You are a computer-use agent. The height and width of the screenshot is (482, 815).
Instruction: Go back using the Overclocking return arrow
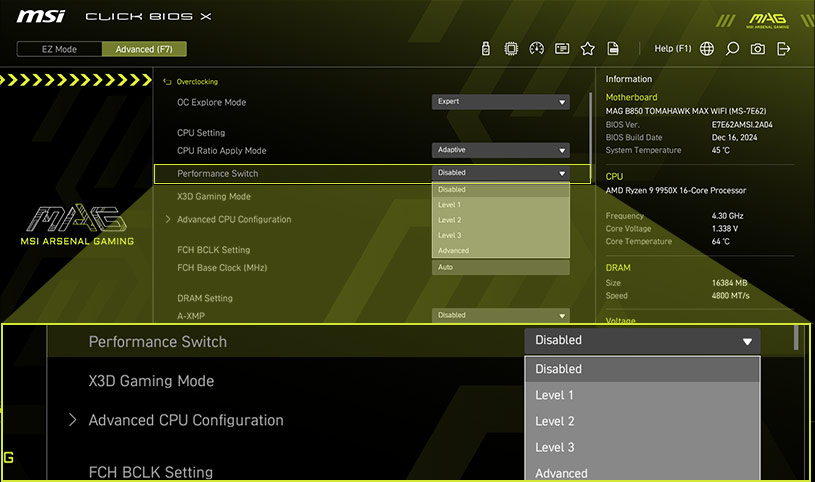coord(167,82)
